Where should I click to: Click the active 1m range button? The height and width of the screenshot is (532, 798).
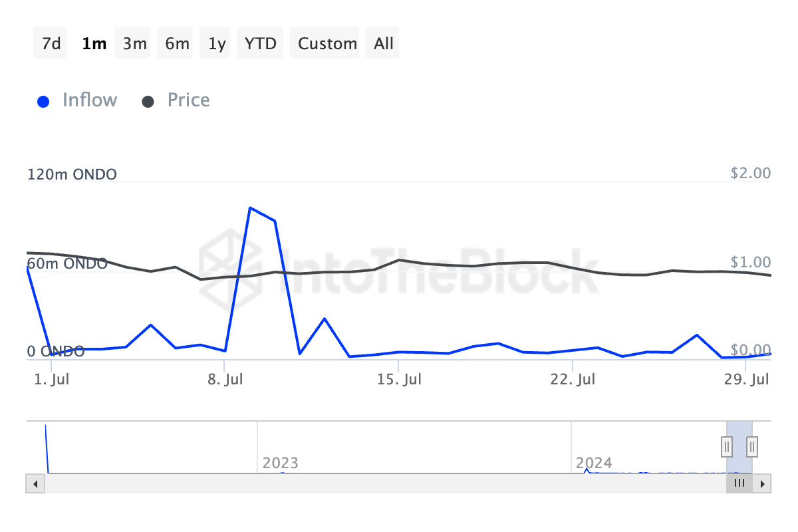coord(93,44)
